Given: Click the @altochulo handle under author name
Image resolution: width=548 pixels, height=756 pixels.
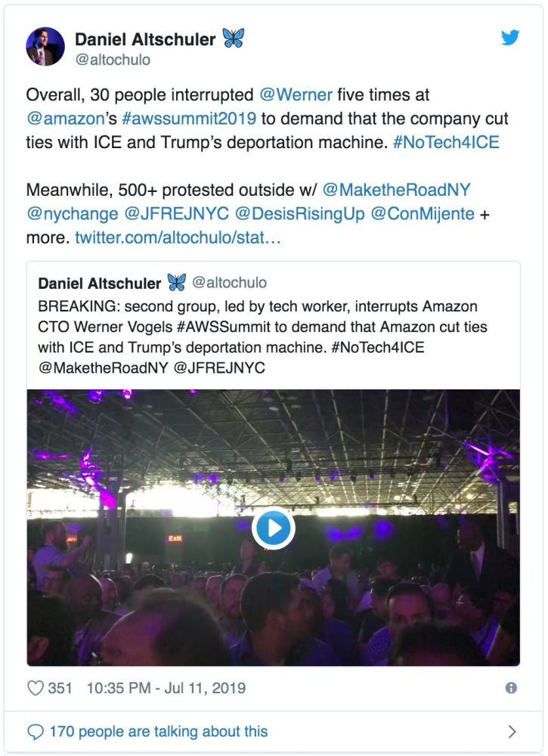Looking at the screenshot, I should [113, 60].
